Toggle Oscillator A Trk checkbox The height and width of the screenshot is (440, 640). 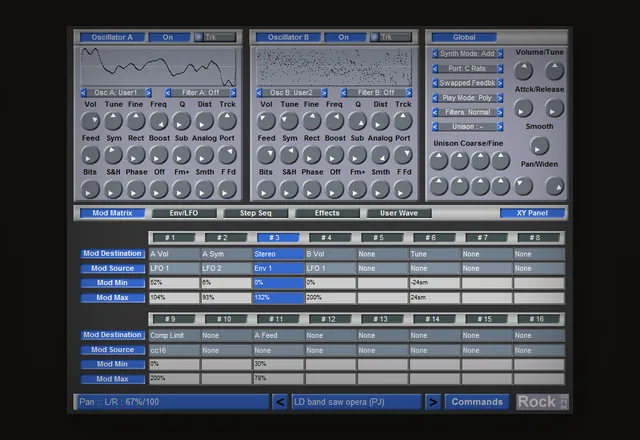pos(199,37)
